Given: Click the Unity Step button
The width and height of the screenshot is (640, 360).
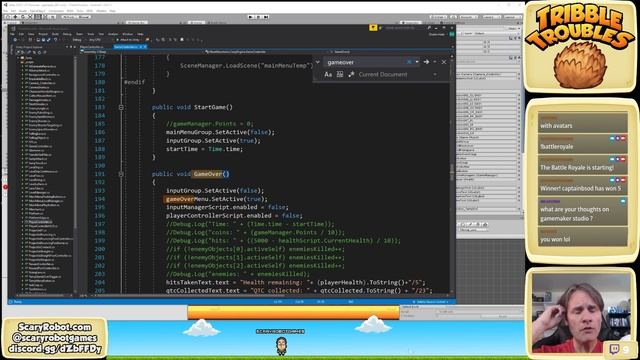Looking at the screenshot, I should (x=265, y=17).
